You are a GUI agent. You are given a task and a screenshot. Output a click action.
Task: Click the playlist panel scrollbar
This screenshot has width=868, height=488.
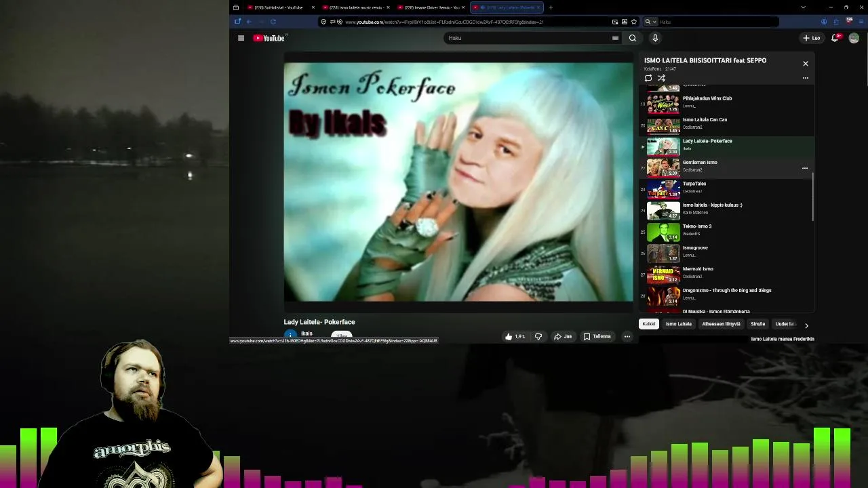(x=812, y=197)
